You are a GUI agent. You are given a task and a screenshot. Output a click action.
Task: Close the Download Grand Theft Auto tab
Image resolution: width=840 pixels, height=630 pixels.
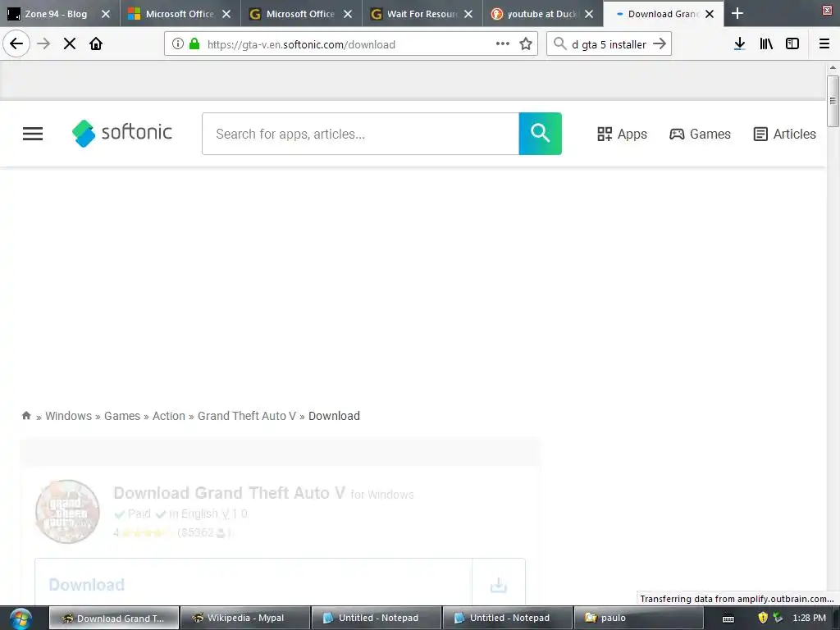tap(710, 14)
